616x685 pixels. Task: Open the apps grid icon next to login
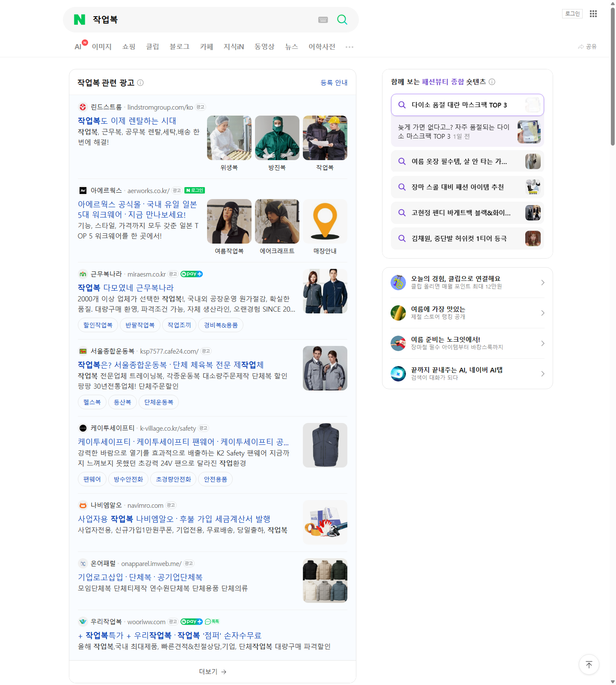(593, 14)
